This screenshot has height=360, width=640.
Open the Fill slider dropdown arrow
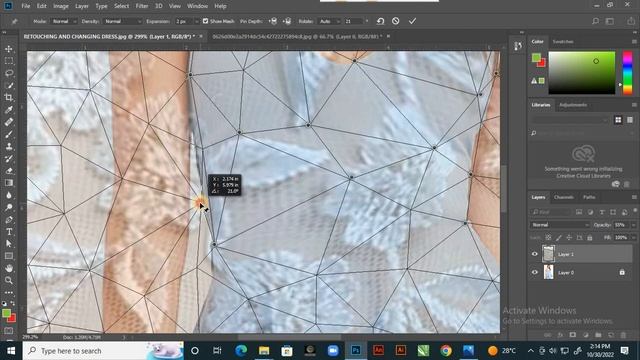633,238
